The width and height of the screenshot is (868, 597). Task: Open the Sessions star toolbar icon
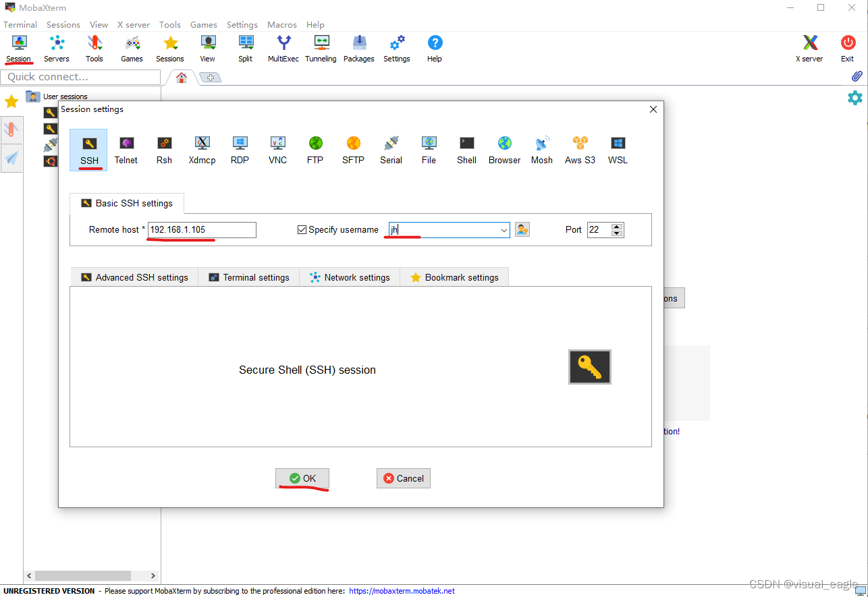tap(170, 49)
